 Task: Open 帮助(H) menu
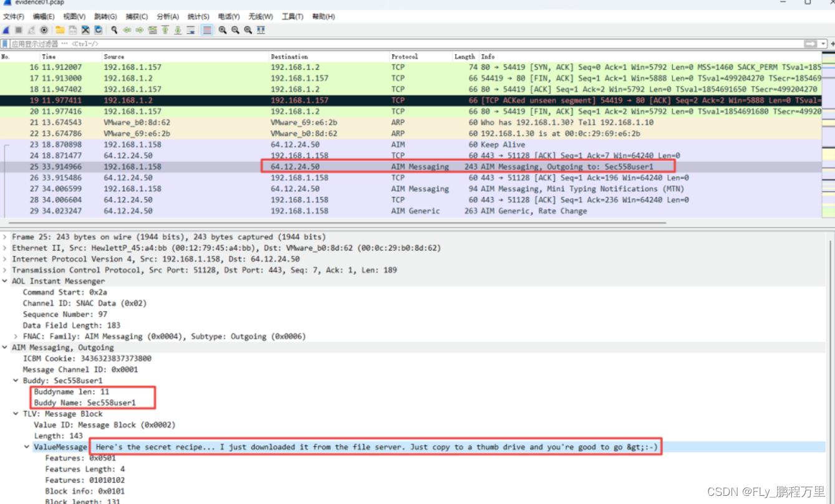click(323, 16)
